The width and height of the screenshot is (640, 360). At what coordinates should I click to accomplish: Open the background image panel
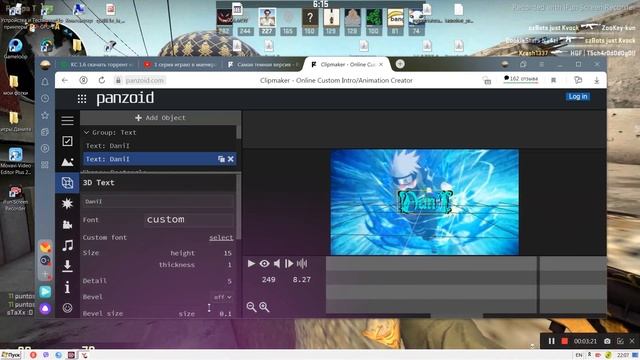click(67, 162)
